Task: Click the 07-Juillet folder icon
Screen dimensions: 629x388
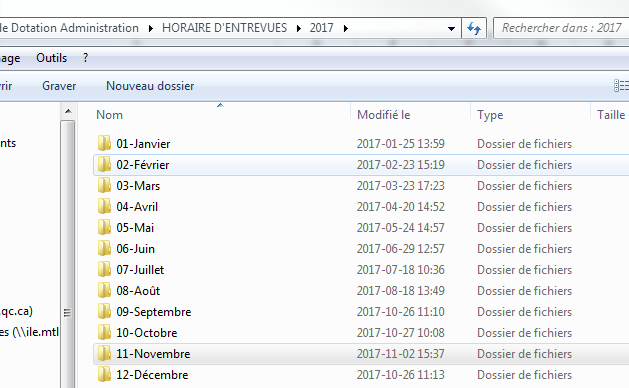Action: pos(104,269)
